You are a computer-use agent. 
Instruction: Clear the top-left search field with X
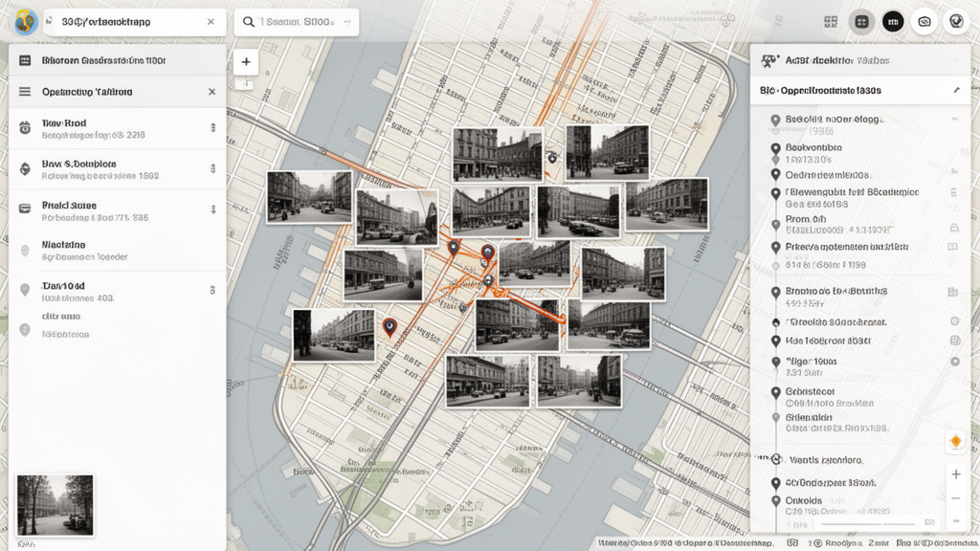211,22
